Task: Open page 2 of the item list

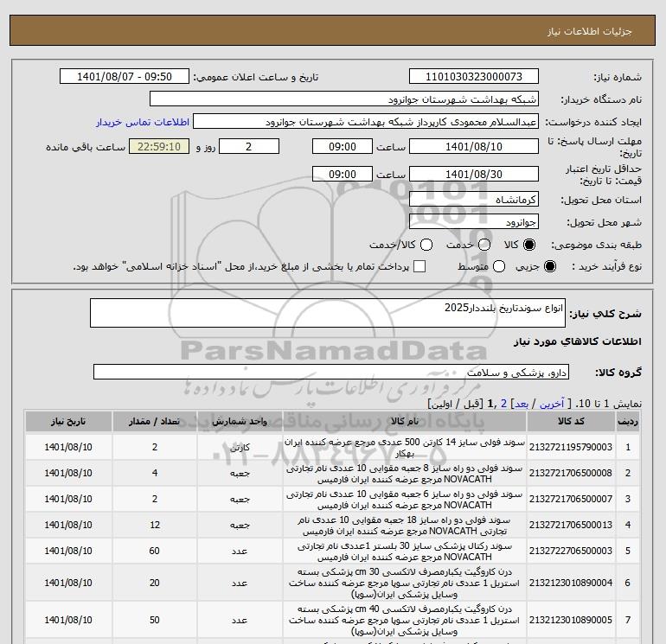Action: (x=503, y=404)
